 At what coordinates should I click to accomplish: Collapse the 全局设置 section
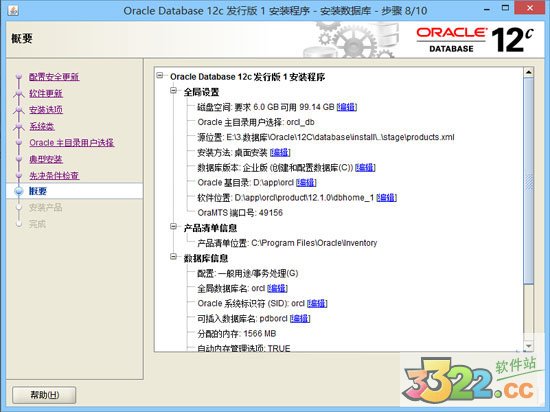pyautogui.click(x=174, y=90)
